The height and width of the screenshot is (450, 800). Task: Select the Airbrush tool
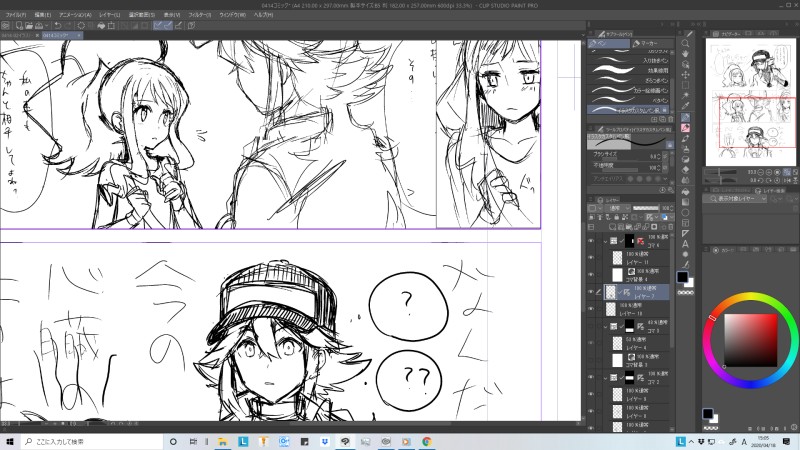pos(685,149)
